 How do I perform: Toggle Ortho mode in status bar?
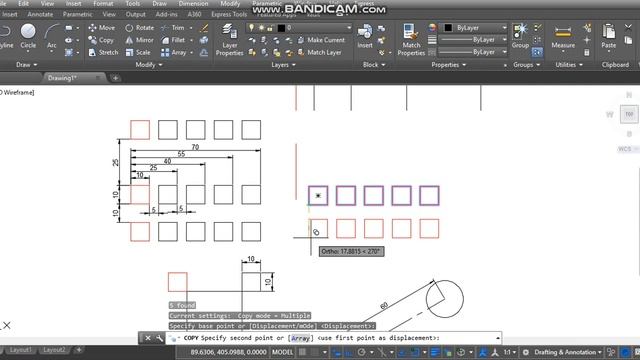point(348,352)
